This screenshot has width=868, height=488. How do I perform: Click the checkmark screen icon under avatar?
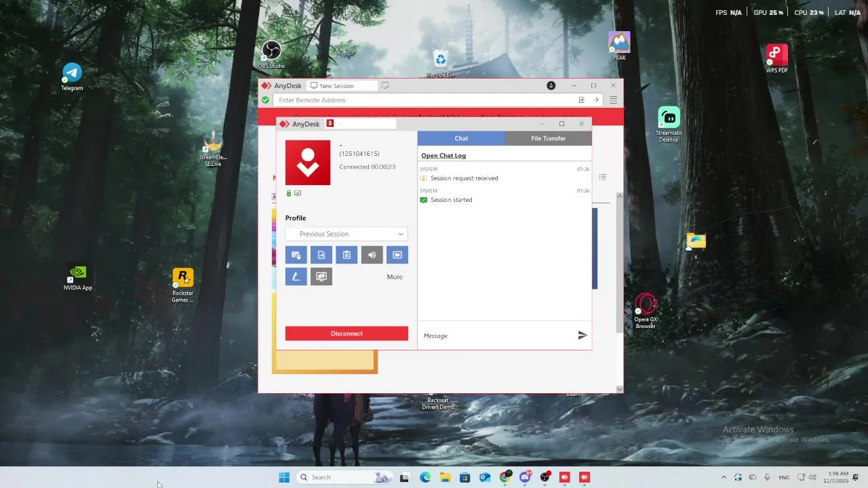pos(298,193)
